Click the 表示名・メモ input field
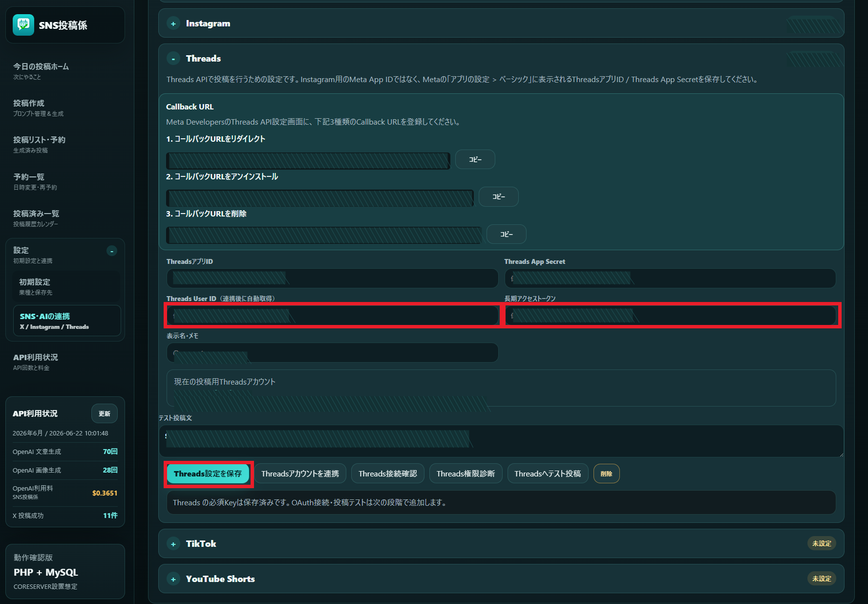The height and width of the screenshot is (604, 868). (x=332, y=352)
